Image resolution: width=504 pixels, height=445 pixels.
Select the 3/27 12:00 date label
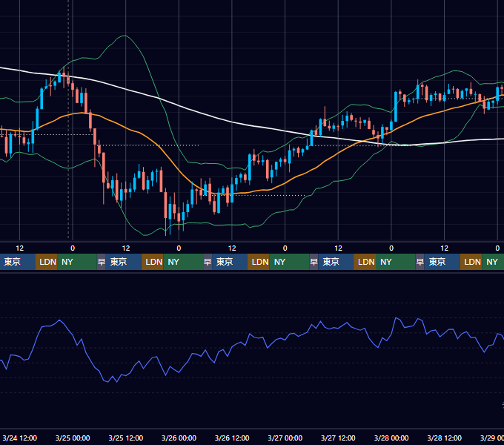[x=338, y=438]
